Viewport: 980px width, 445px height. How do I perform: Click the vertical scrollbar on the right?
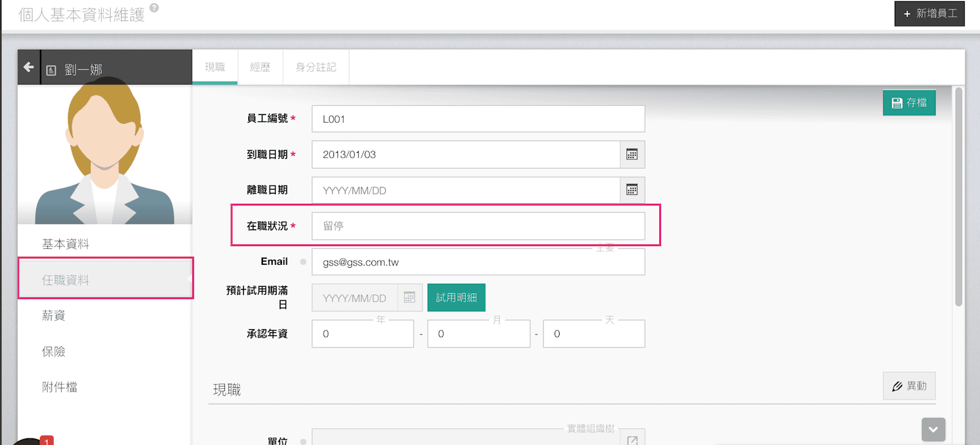(959, 196)
